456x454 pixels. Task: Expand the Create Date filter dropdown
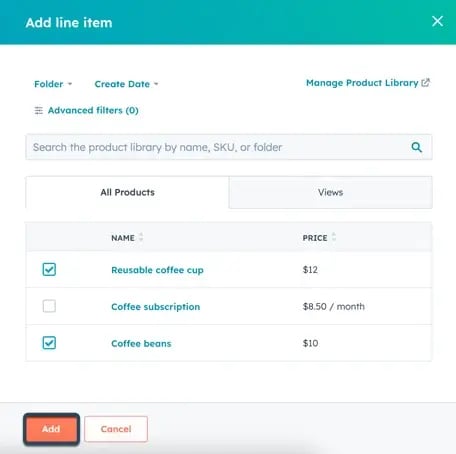(x=126, y=84)
